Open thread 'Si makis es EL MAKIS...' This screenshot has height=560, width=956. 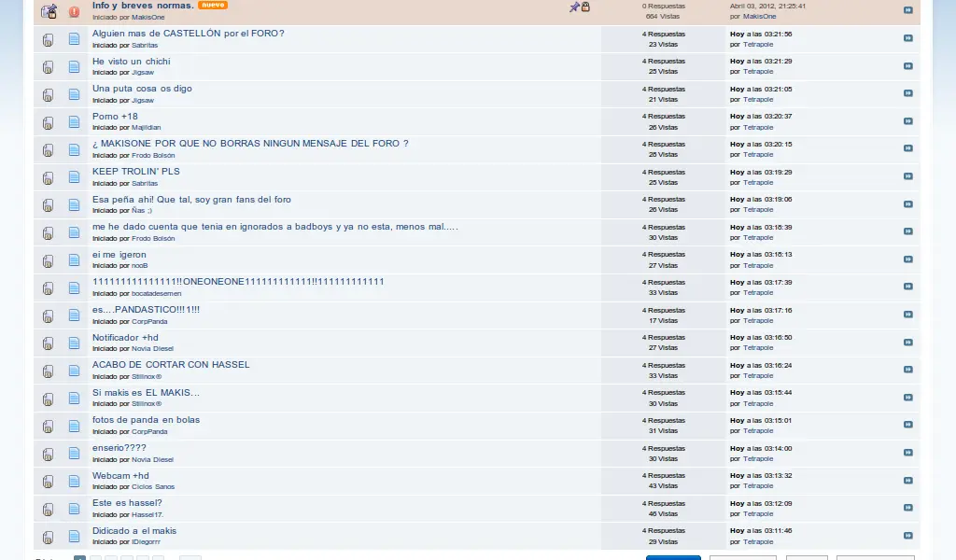point(146,392)
